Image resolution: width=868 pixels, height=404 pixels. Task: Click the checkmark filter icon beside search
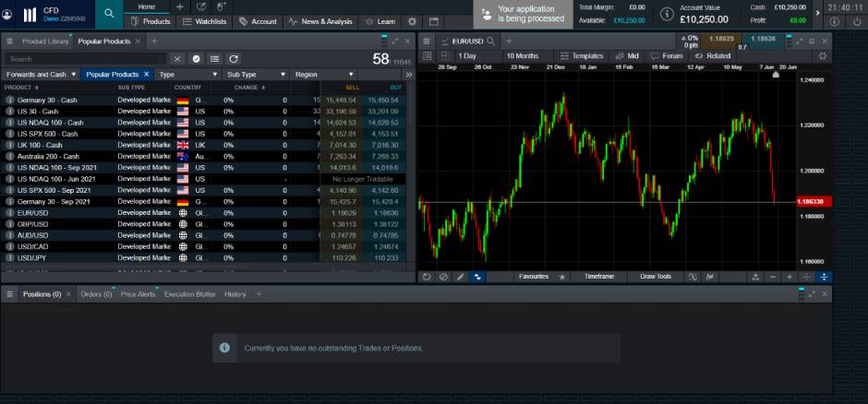(x=196, y=59)
